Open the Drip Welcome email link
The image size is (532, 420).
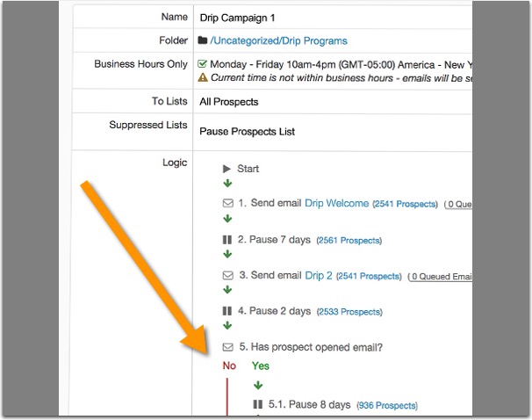[336, 204]
